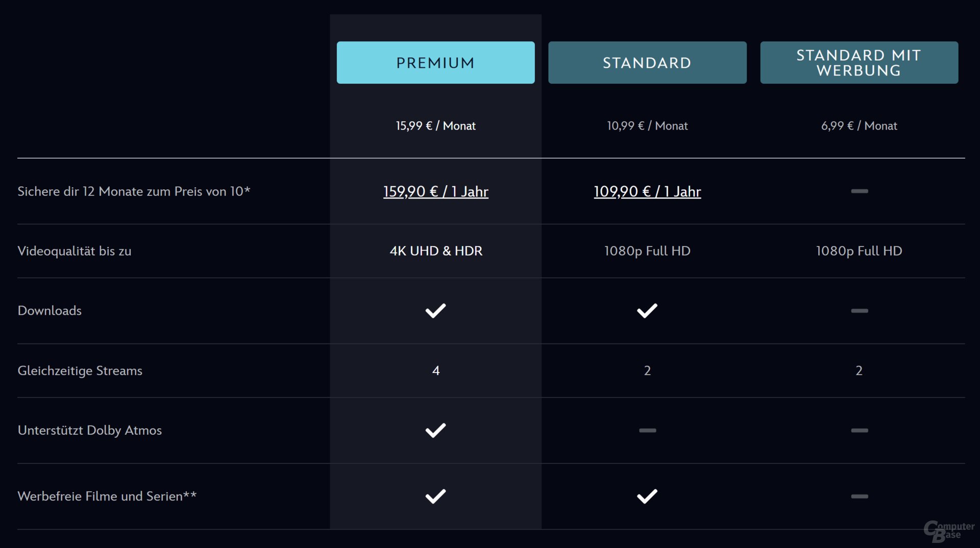
Task: Click the Standard Dolby Atmos dash icon
Action: click(647, 430)
